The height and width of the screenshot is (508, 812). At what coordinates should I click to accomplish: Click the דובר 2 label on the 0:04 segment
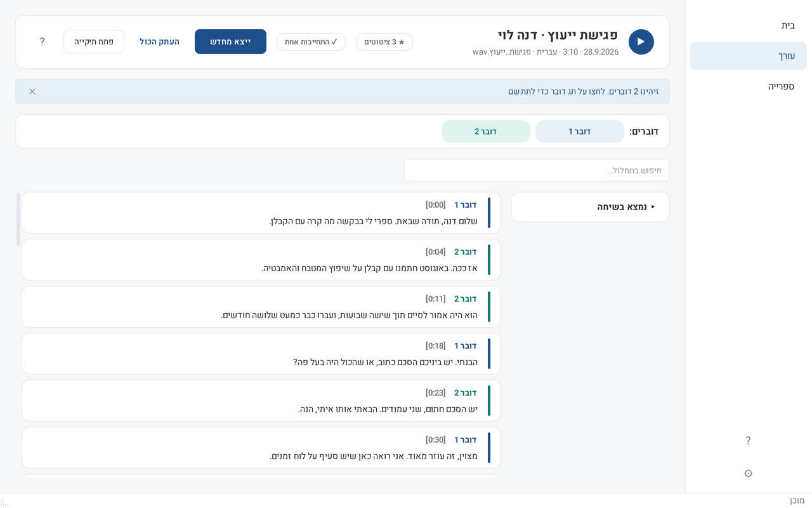(465, 252)
